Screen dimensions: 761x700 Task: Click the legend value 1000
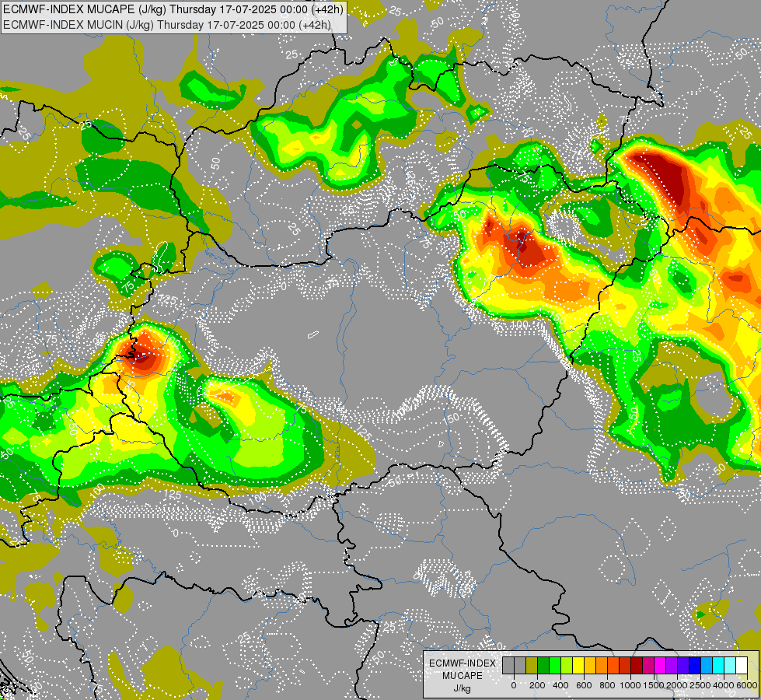[x=630, y=685]
